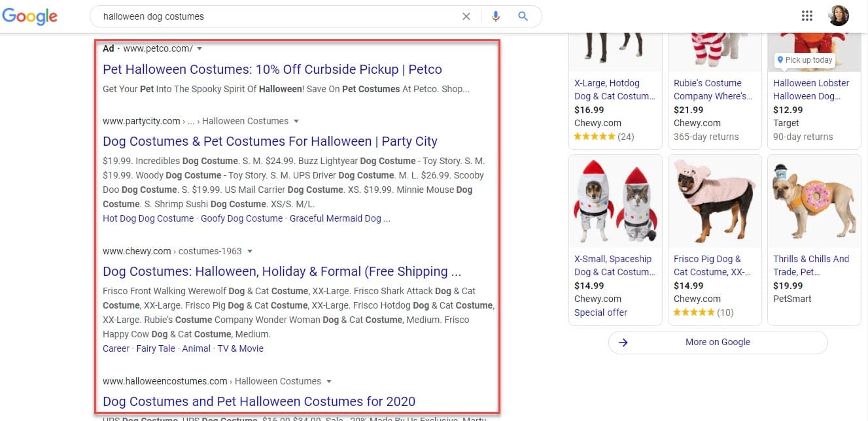868x421 pixels.
Task: Click the $12.99 price on the Lobster costume
Action: point(788,110)
